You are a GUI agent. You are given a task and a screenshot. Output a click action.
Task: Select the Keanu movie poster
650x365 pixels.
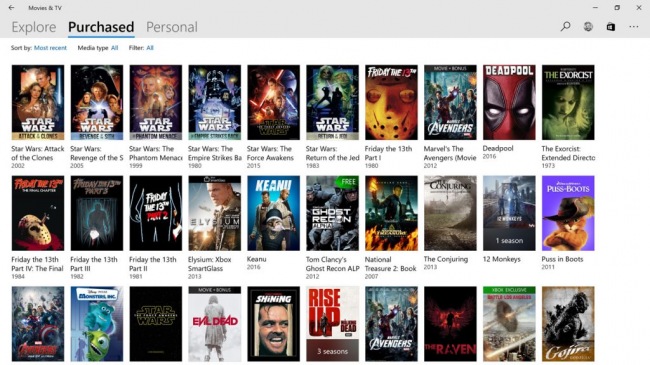click(274, 213)
